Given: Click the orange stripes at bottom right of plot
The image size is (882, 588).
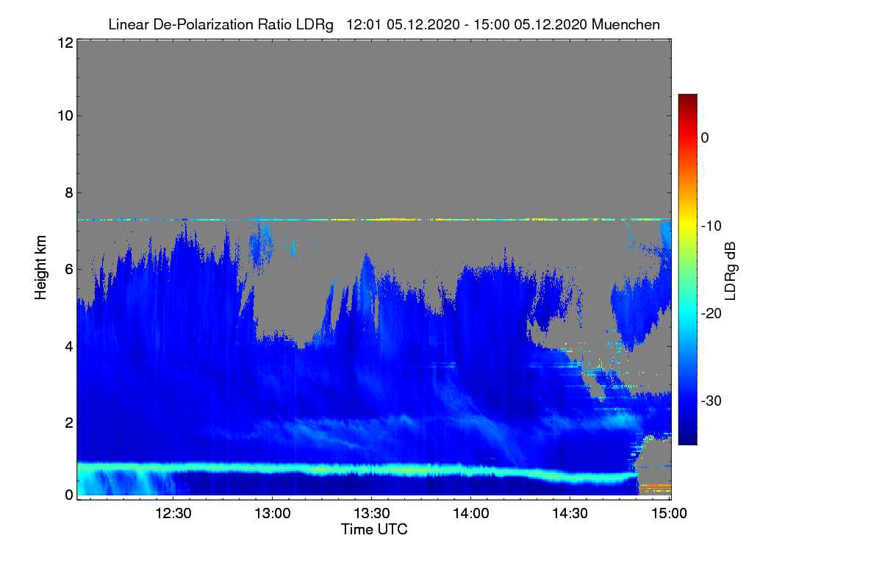Looking at the screenshot, I should 654,487.
